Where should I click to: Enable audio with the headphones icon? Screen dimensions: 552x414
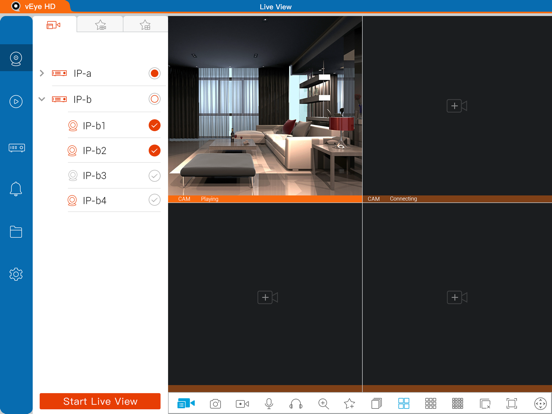296,403
